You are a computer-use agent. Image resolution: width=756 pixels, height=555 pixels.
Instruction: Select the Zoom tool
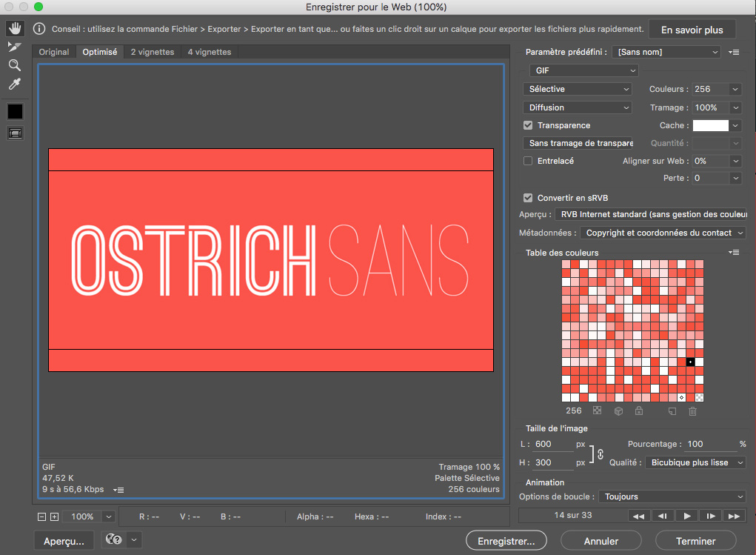pos(15,65)
